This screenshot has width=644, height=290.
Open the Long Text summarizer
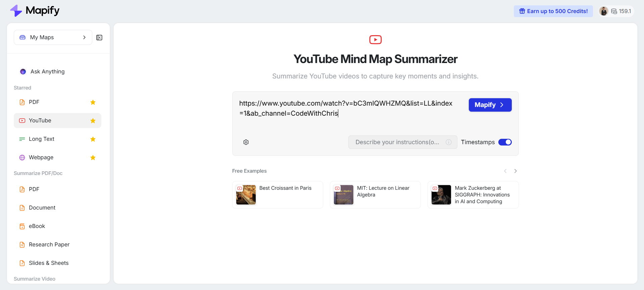click(57, 139)
